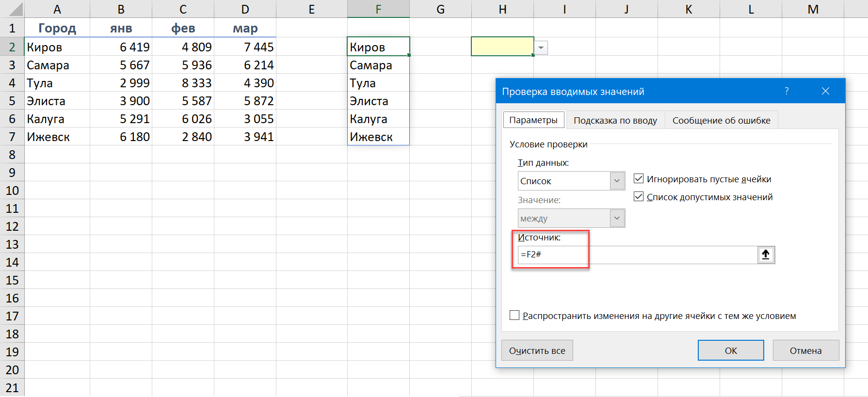The image size is (868, 397).
Task: Enable Распространить изменения на другие ячейки checkbox
Action: (x=514, y=316)
